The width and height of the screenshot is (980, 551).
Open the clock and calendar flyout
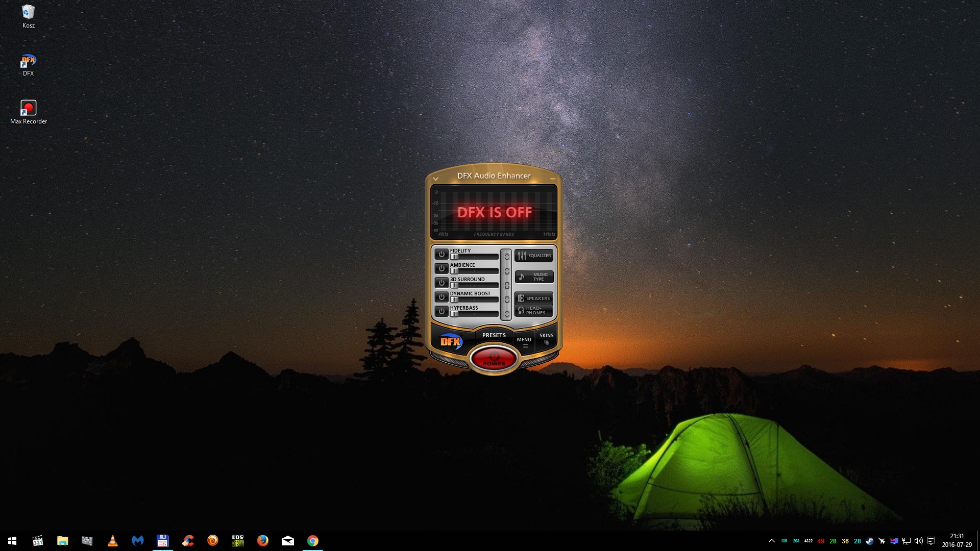[x=957, y=541]
